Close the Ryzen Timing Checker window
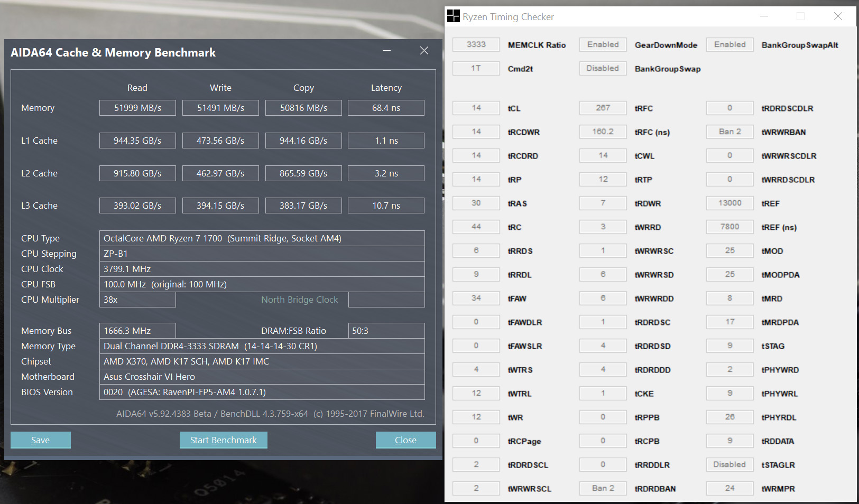 pyautogui.click(x=838, y=16)
